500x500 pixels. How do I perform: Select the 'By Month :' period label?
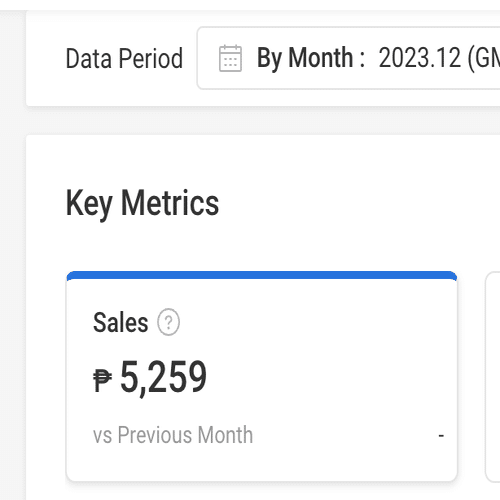point(311,58)
